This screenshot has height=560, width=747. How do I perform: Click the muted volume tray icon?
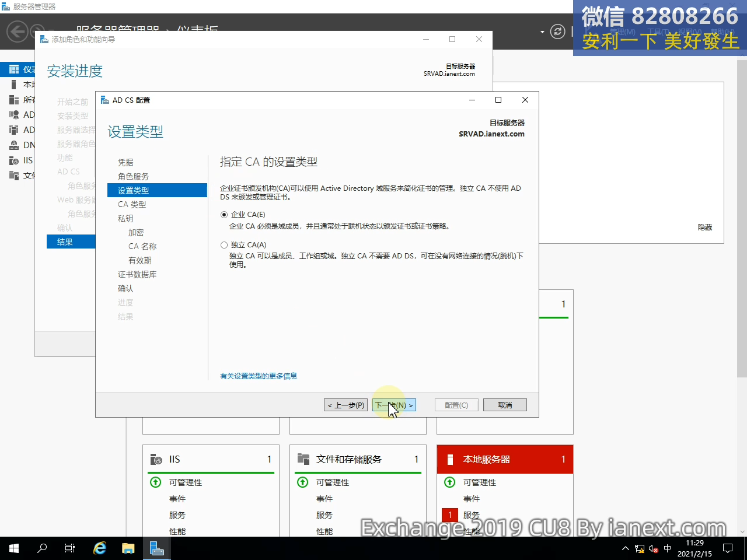654,548
